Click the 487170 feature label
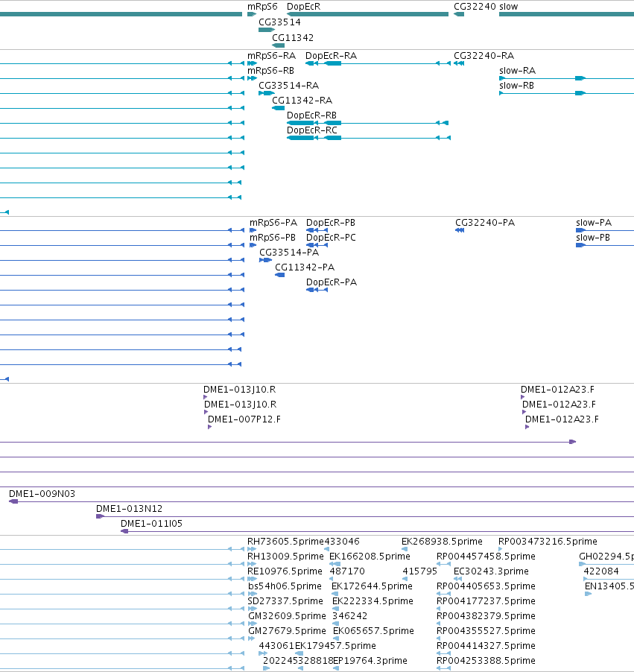This screenshot has height=672, width=634. click(346, 571)
